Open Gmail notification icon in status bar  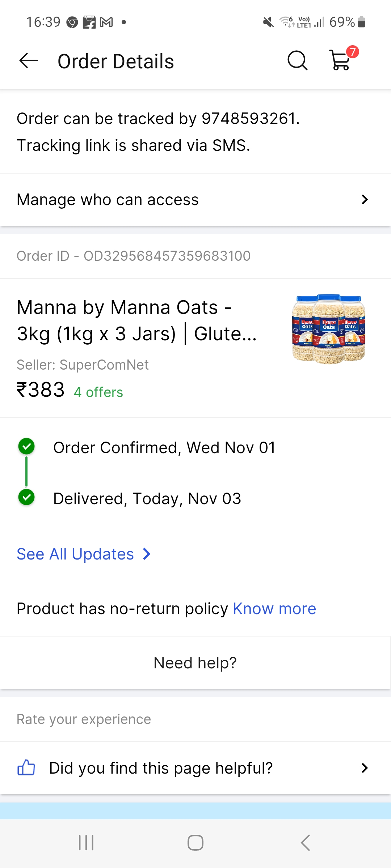point(106,22)
